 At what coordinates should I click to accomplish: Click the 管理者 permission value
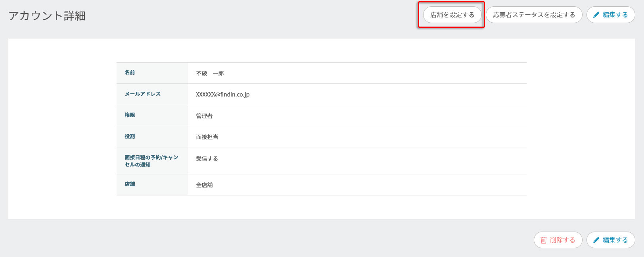click(x=204, y=116)
